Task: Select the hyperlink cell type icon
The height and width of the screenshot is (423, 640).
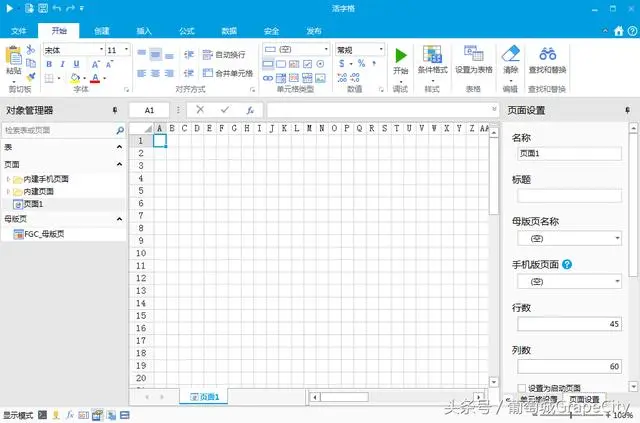Action: (x=268, y=78)
